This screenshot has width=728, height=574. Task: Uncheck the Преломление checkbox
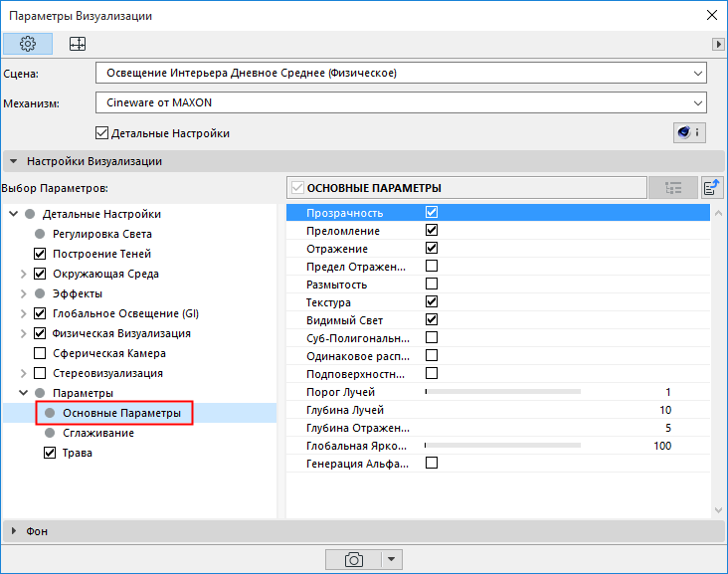click(x=432, y=230)
